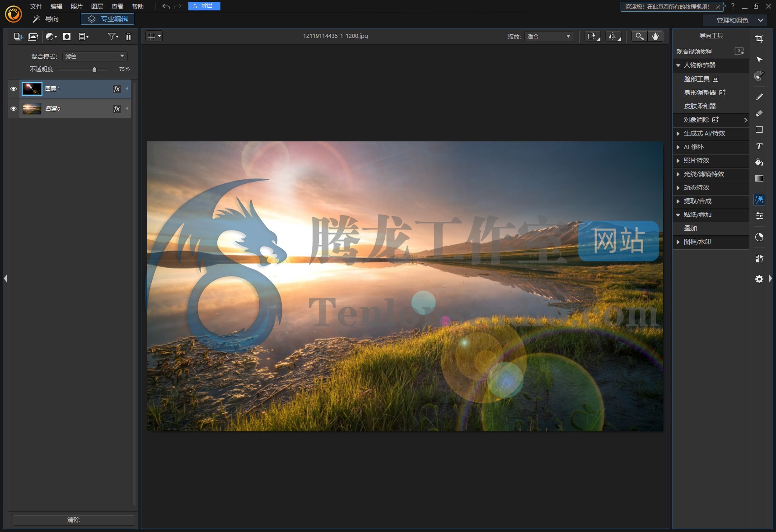Image resolution: width=776 pixels, height=532 pixels.
Task: Click the rotate canvas button
Action: (x=593, y=37)
